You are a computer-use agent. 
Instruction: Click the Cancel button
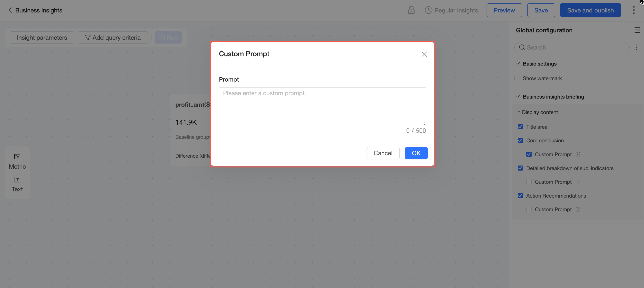[383, 153]
